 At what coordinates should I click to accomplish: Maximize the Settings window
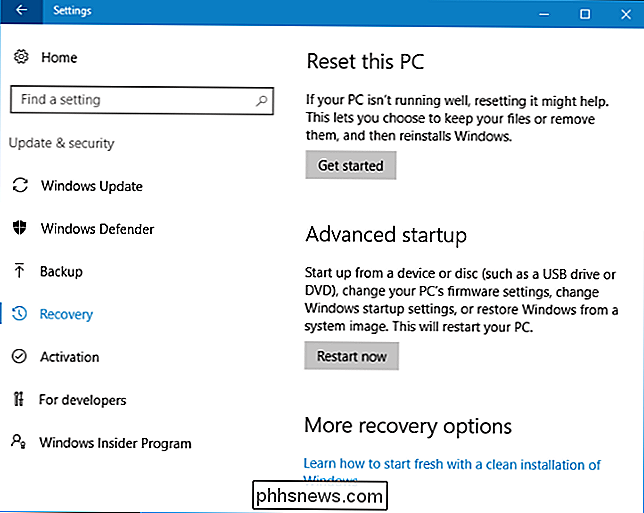585,14
